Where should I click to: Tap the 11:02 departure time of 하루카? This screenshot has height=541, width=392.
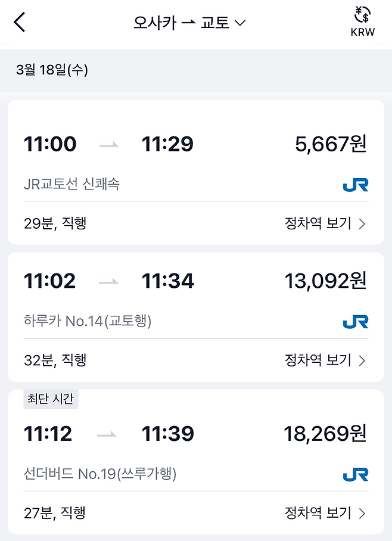[49, 281]
